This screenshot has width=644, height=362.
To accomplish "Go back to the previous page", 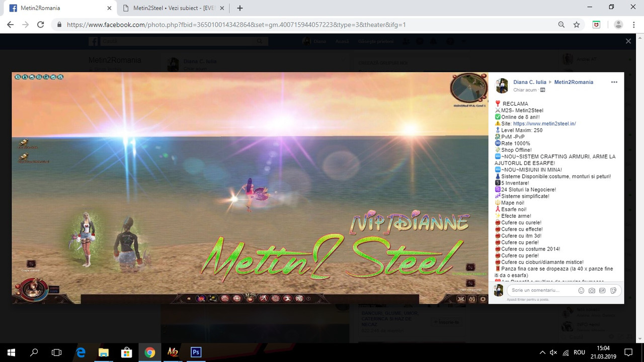I will click(10, 25).
